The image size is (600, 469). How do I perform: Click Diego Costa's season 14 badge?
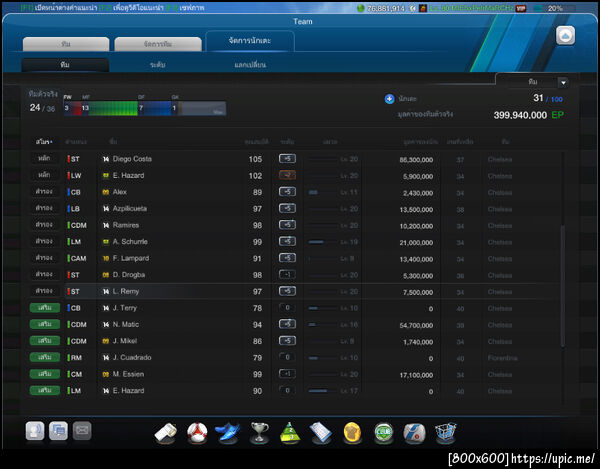106,159
